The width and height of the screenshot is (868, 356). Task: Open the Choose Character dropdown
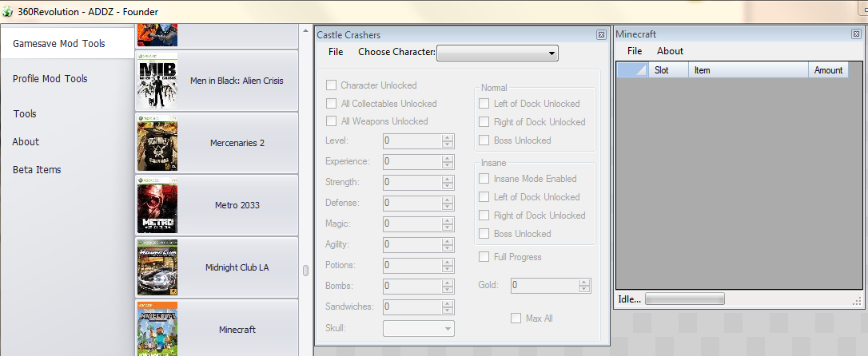[x=497, y=53]
